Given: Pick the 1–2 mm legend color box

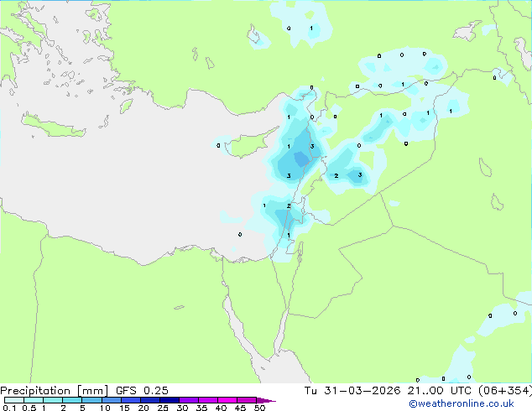Looking at the screenshot, I should tap(53, 400).
